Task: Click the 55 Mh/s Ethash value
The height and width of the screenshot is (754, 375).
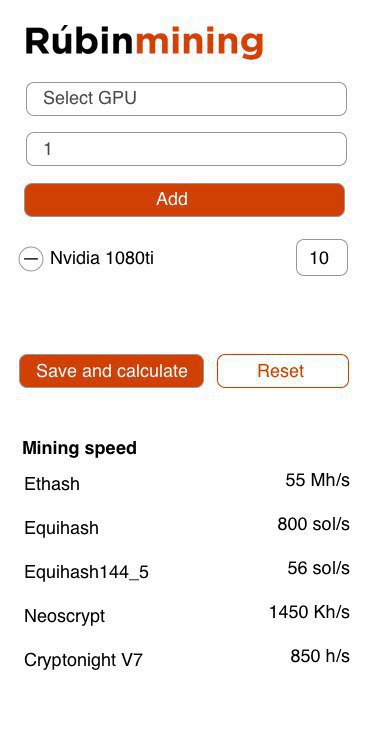Action: tap(317, 480)
